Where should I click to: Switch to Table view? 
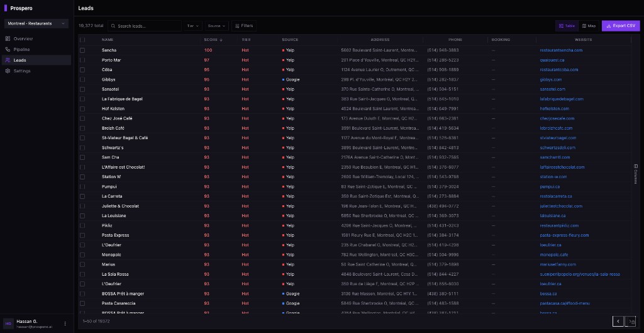tap(567, 26)
